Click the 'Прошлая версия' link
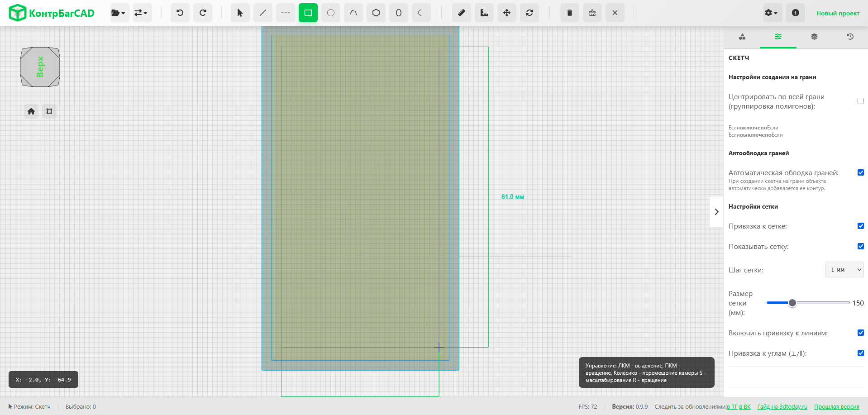This screenshot has height=415, width=868. (x=836, y=407)
